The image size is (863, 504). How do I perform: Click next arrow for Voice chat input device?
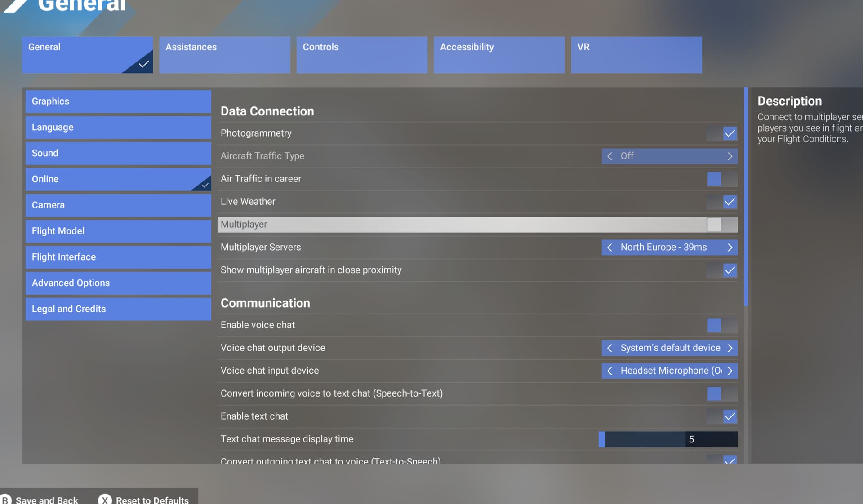point(730,371)
